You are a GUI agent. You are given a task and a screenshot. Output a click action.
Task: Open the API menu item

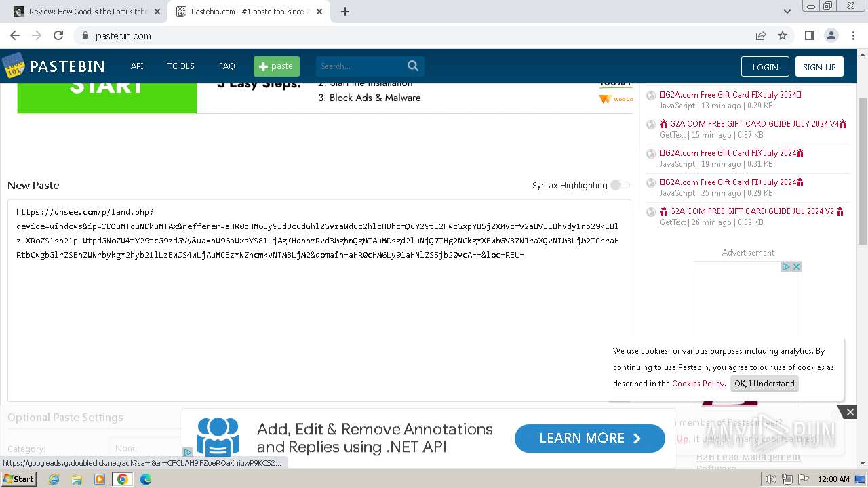point(137,66)
